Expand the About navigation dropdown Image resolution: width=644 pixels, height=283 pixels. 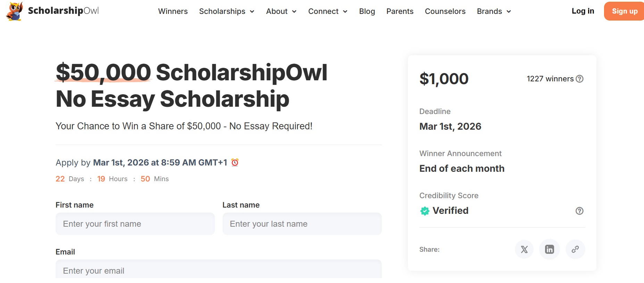[x=281, y=11]
